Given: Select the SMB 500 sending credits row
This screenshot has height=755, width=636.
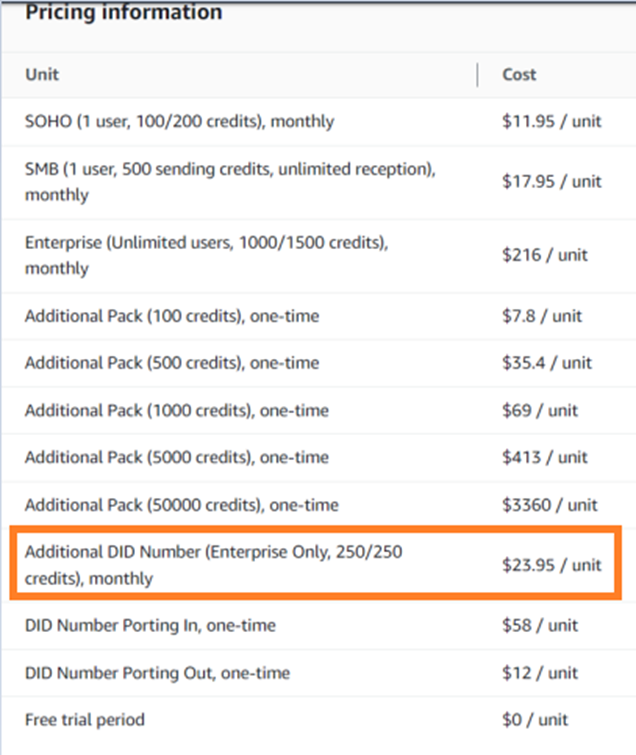Looking at the screenshot, I should (318, 182).
